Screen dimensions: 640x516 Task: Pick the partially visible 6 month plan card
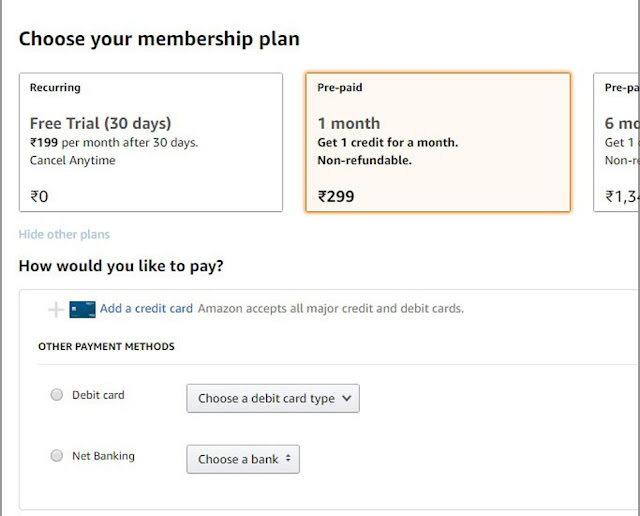617,142
